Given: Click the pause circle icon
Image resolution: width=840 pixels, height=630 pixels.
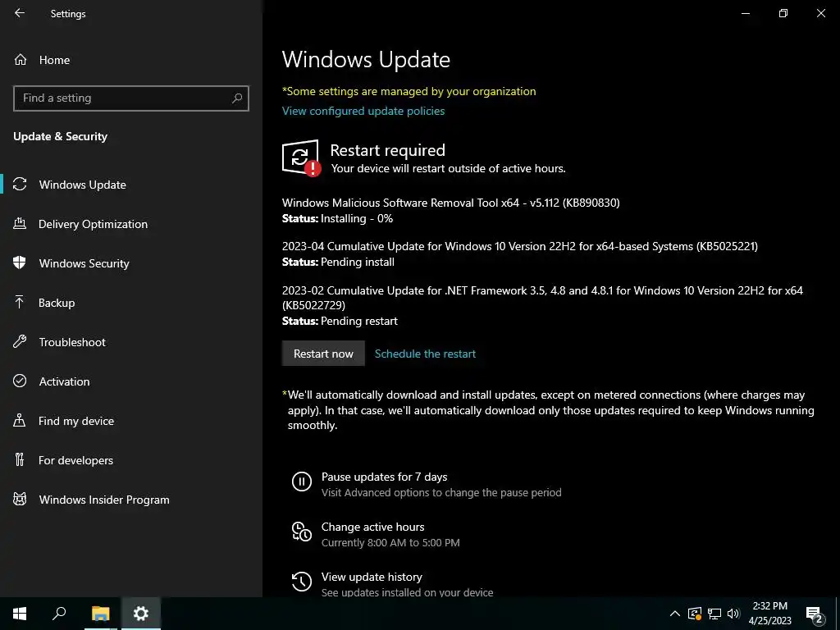Looking at the screenshot, I should pos(302,481).
